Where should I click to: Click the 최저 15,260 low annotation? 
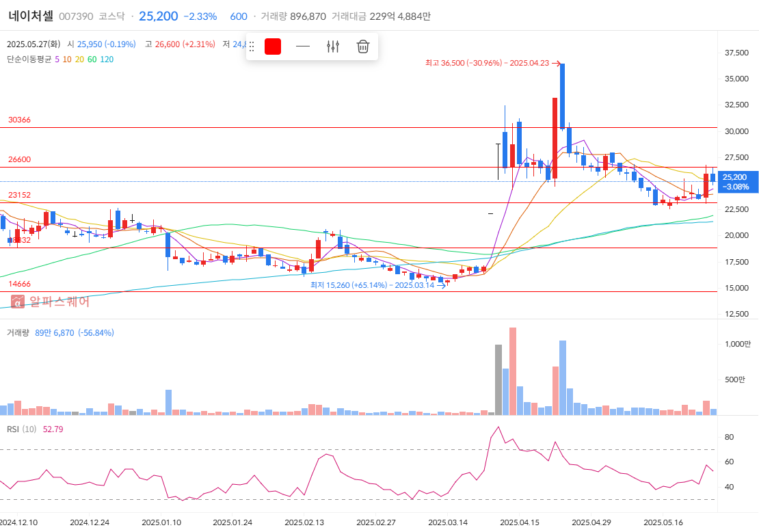click(372, 285)
